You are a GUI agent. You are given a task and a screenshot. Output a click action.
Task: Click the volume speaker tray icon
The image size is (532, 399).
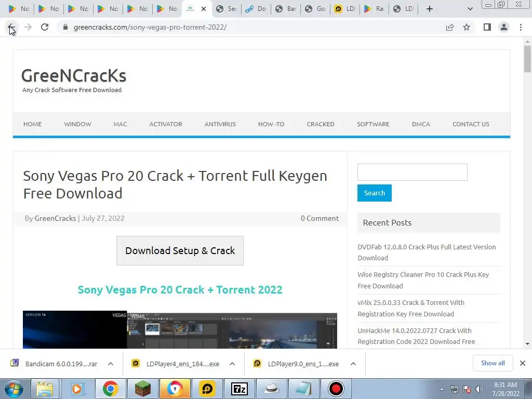click(479, 389)
